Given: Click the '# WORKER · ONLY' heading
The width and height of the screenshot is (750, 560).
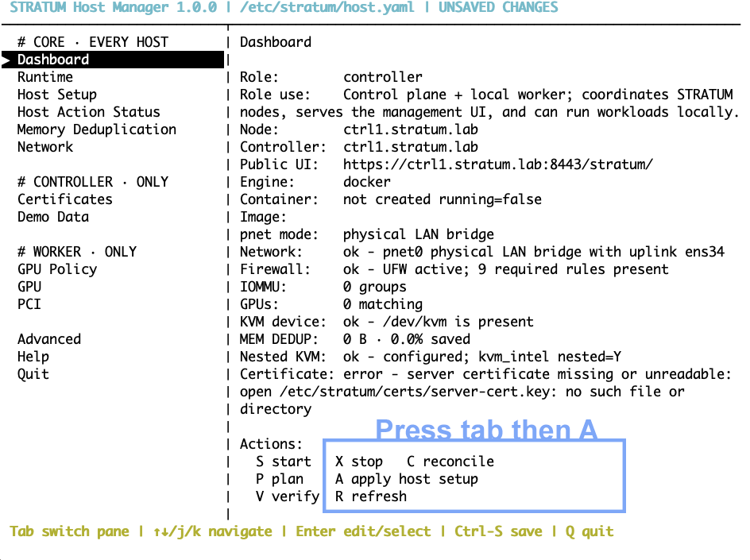Looking at the screenshot, I should [x=77, y=252].
